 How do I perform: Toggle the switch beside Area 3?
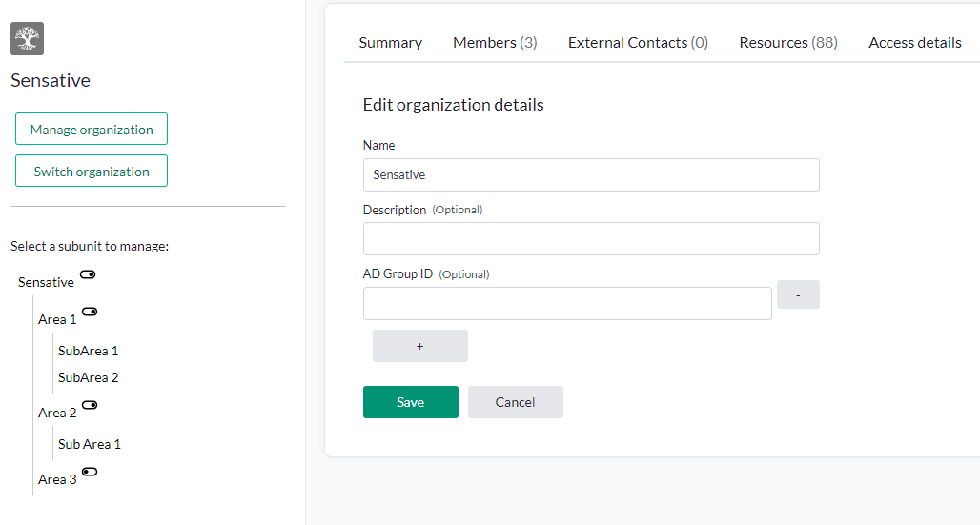pos(90,472)
